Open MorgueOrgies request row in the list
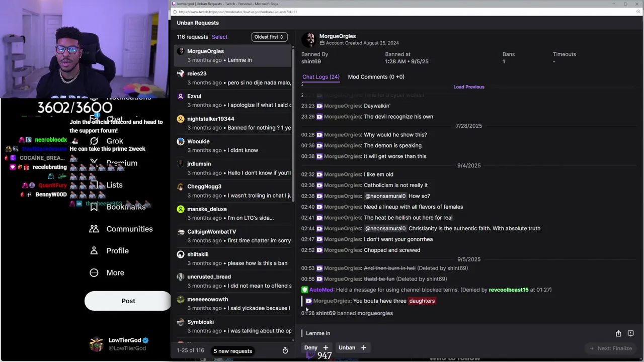The image size is (644, 362). point(233,55)
